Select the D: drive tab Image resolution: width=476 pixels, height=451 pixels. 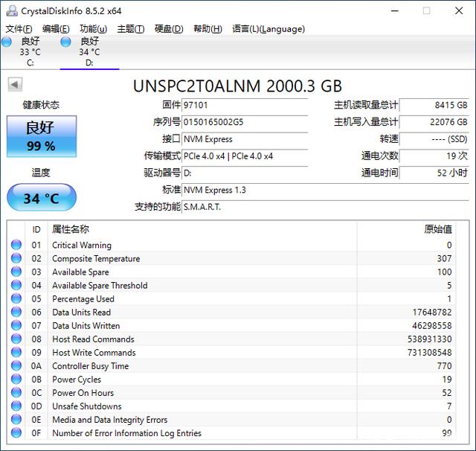coord(89,52)
